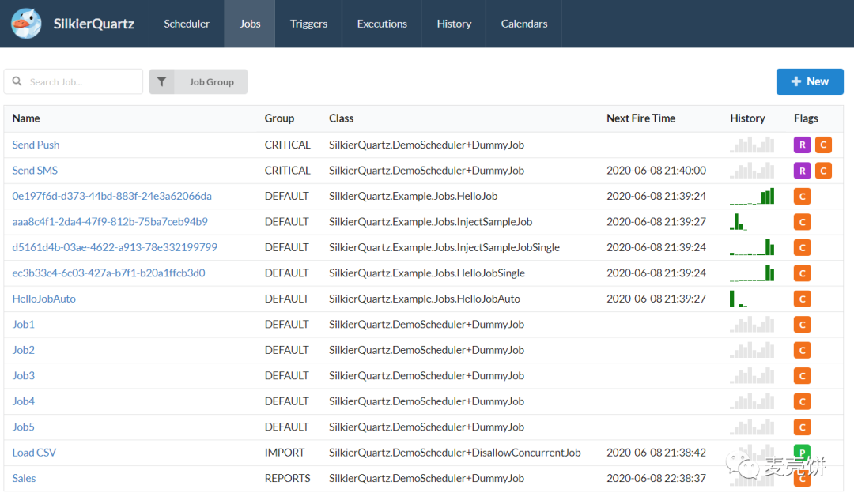Click the Name column header
Viewport: 854px width, 504px height.
[x=26, y=118]
